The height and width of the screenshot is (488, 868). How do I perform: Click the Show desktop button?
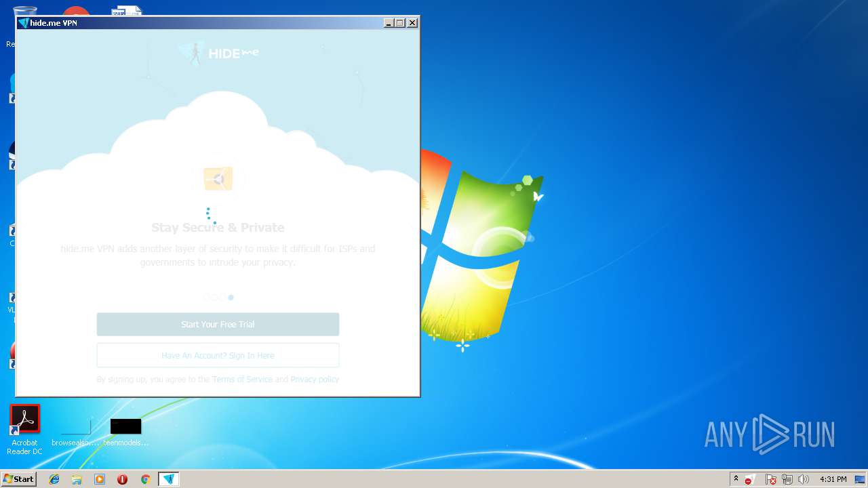[861, 479]
